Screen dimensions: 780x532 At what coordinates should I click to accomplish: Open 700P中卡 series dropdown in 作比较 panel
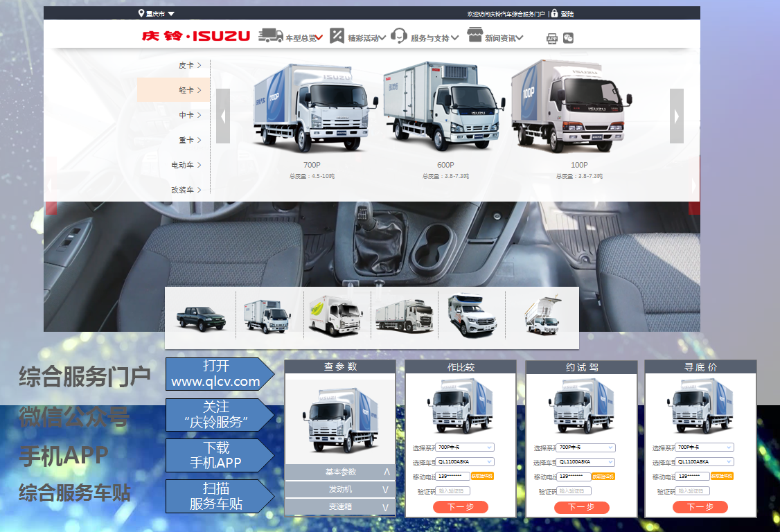(465, 447)
